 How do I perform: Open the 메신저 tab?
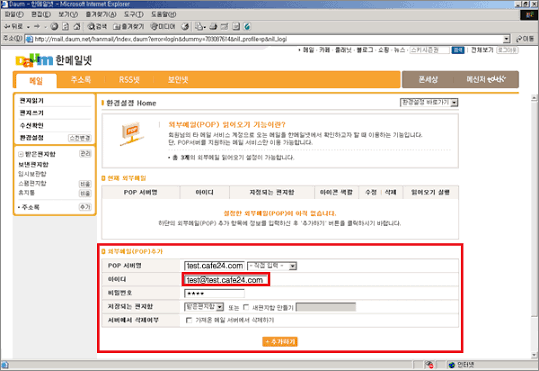click(486, 80)
